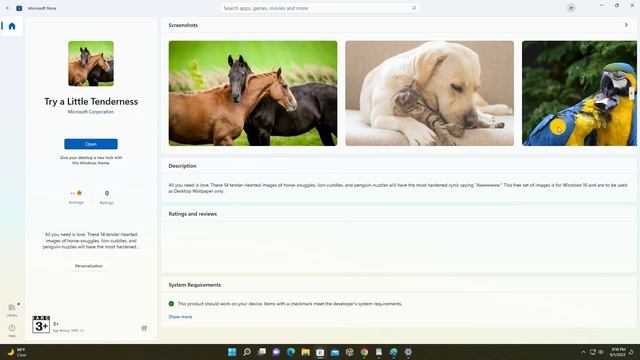Expand requirements with Show more

tap(180, 317)
